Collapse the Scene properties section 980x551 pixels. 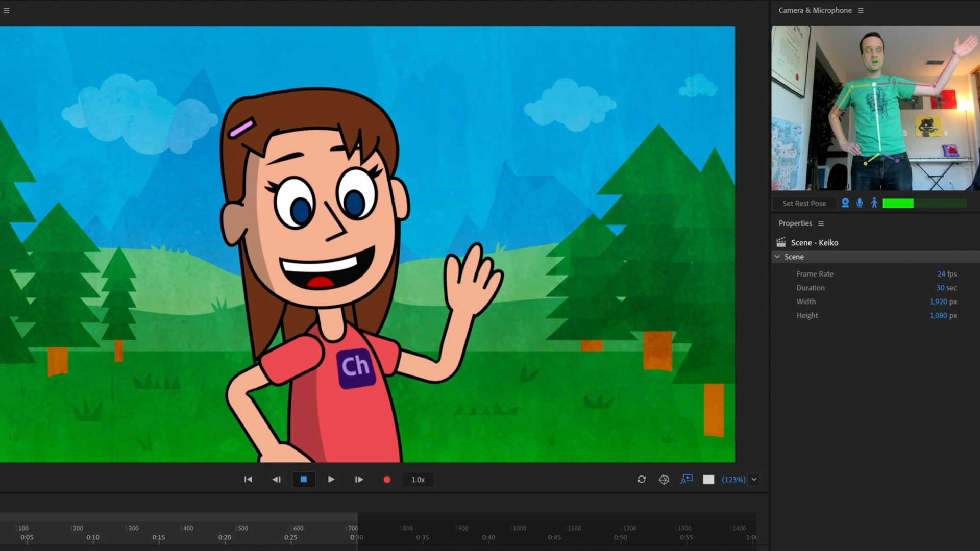(x=777, y=257)
